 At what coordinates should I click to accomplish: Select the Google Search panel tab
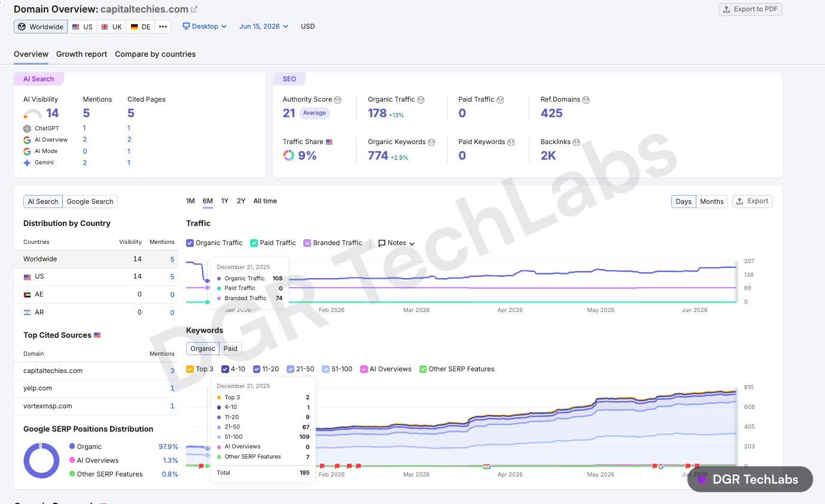pos(90,201)
